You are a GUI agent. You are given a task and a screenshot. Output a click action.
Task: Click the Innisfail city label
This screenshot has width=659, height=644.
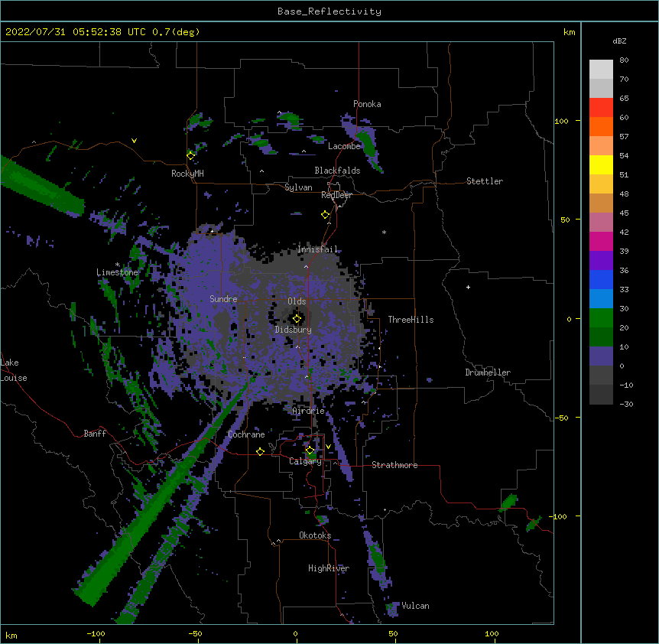(x=317, y=249)
